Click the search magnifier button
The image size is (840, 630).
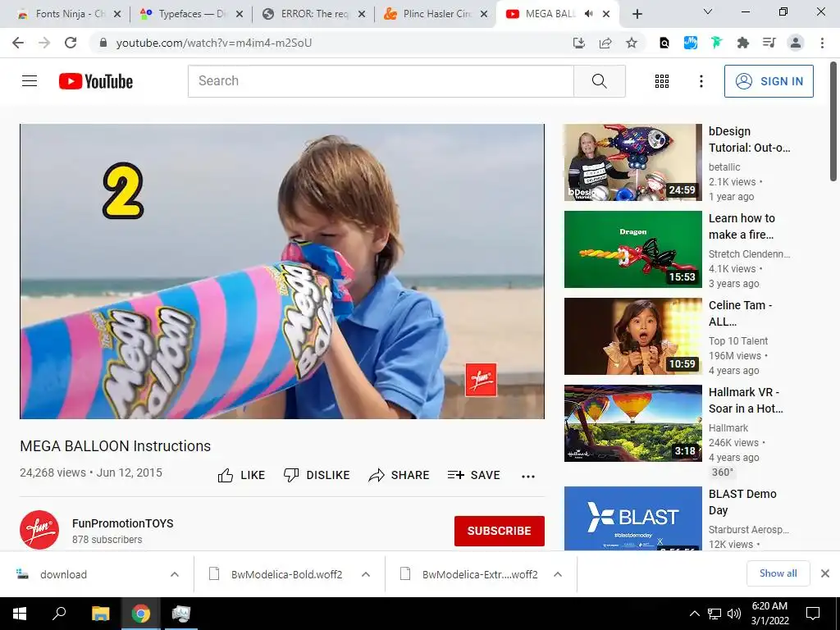pyautogui.click(x=600, y=81)
